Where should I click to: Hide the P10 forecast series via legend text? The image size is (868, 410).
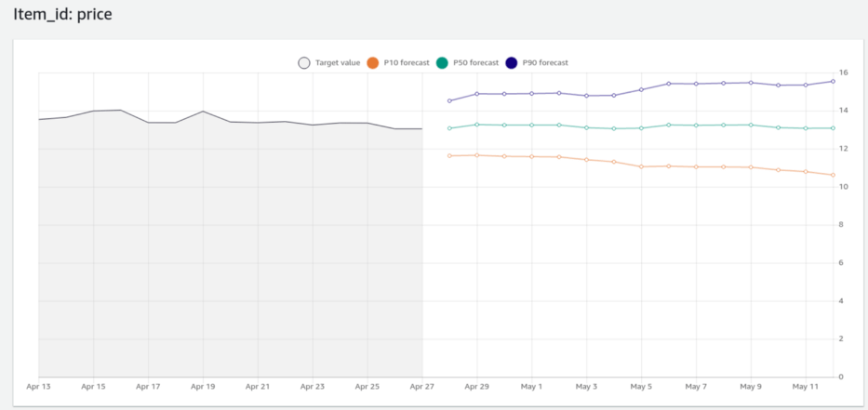(407, 63)
